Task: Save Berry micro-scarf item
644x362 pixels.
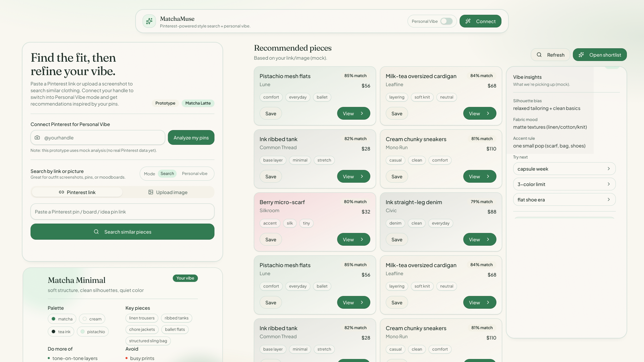Action: coord(271,240)
